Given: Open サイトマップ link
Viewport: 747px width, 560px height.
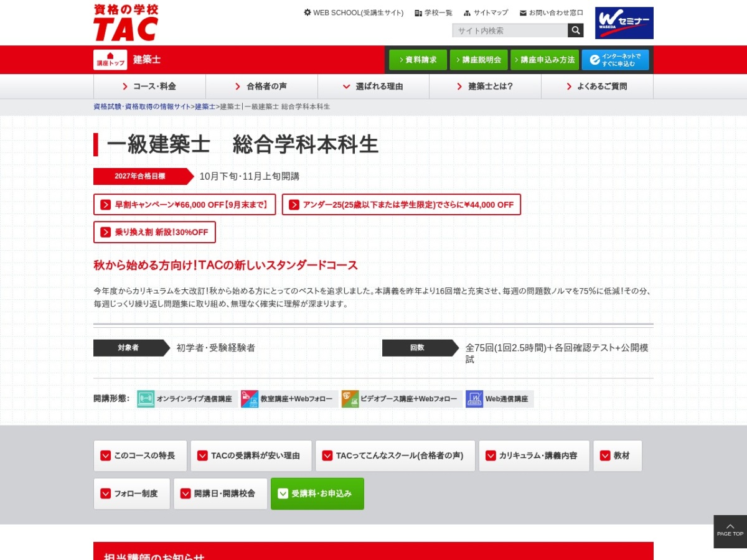Looking at the screenshot, I should (486, 12).
